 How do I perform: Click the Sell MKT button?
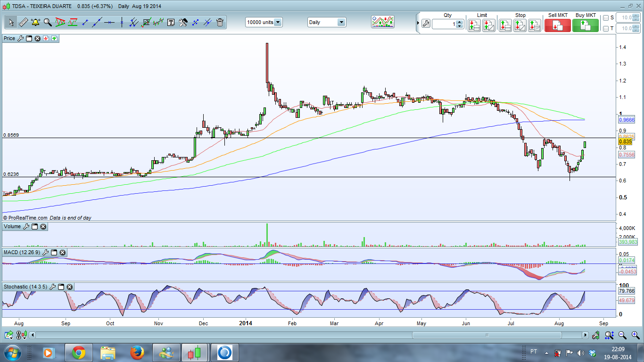(557, 25)
